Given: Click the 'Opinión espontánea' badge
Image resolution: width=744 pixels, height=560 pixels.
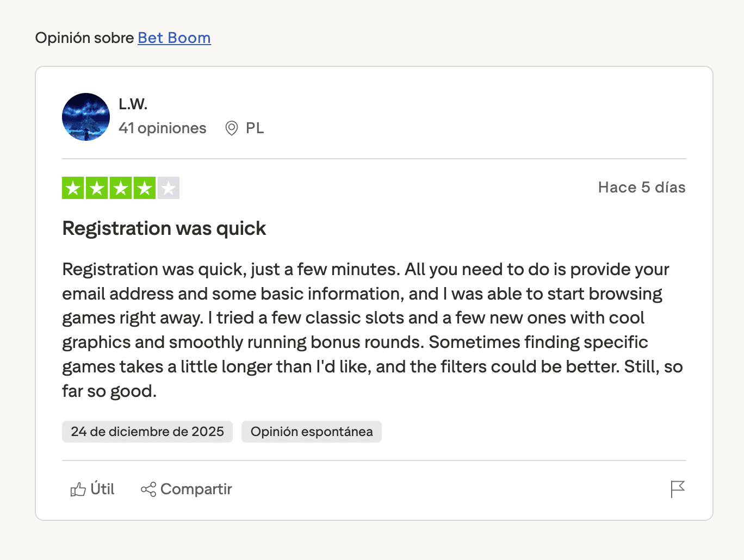Looking at the screenshot, I should pyautogui.click(x=312, y=432).
